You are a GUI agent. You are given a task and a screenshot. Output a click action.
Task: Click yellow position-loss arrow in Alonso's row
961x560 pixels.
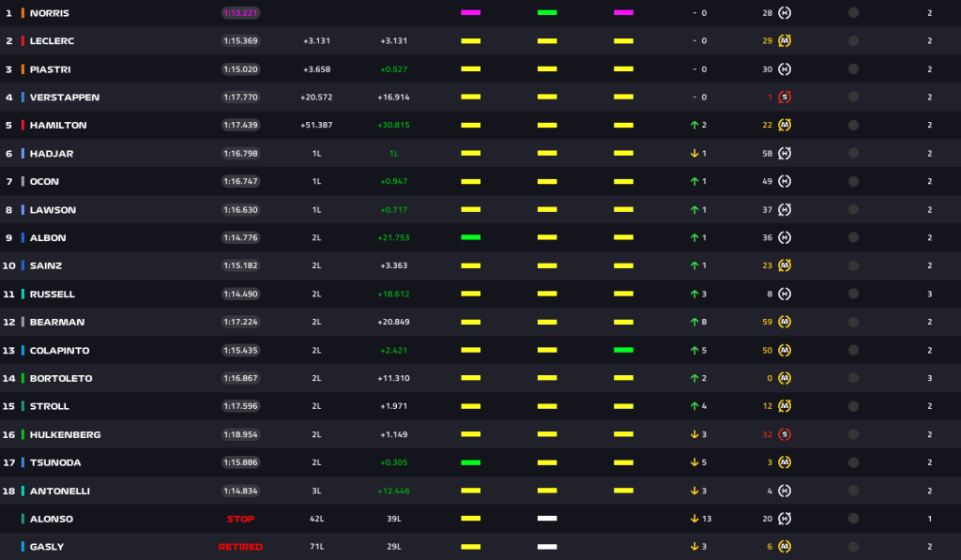coord(694,519)
